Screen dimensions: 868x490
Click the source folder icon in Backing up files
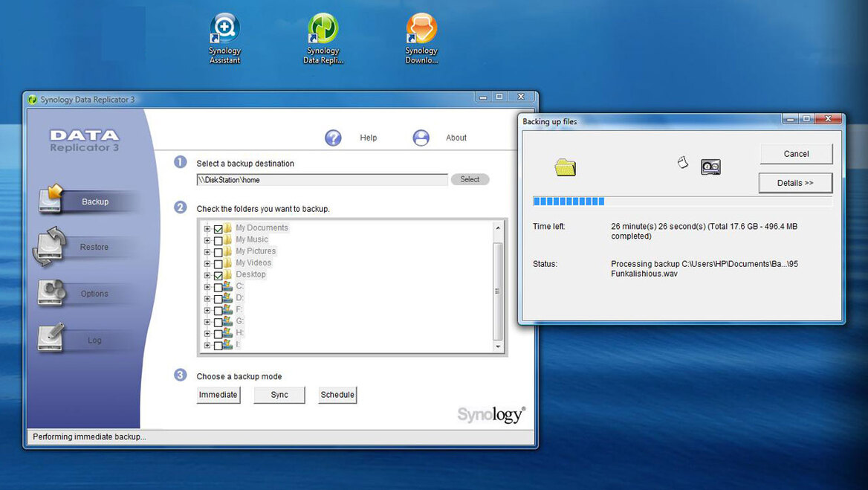566,167
